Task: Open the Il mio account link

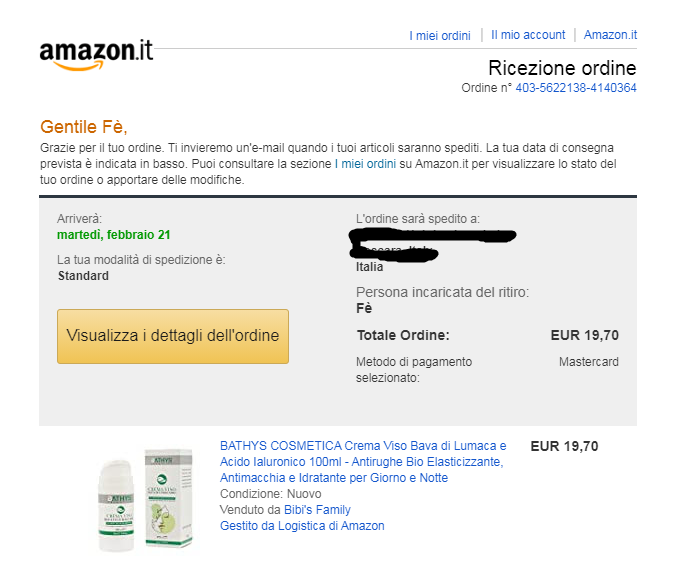Action: tap(528, 35)
